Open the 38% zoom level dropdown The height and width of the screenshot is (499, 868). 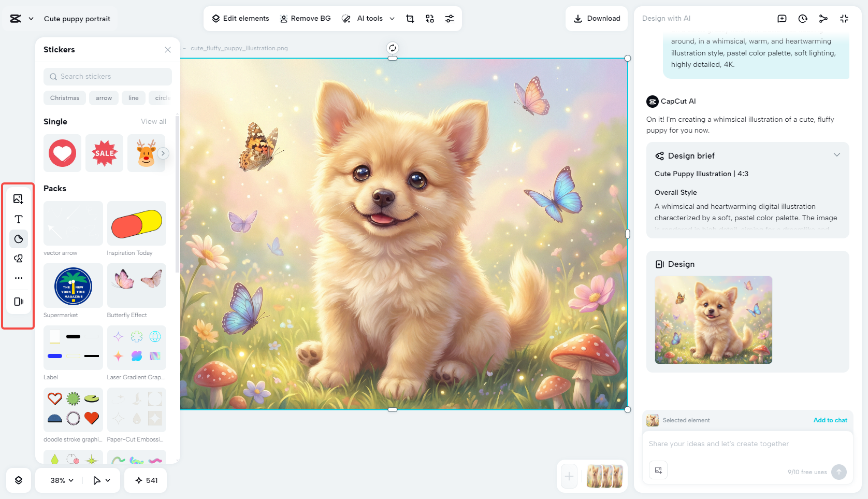[x=62, y=480]
